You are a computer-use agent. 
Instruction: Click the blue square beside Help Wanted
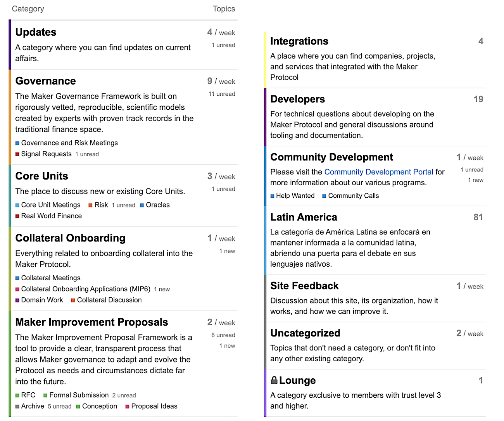click(x=273, y=196)
